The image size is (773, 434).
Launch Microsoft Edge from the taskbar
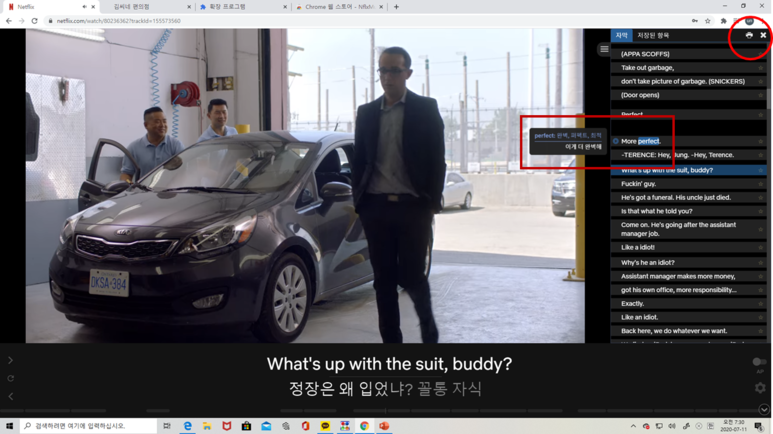coord(187,426)
